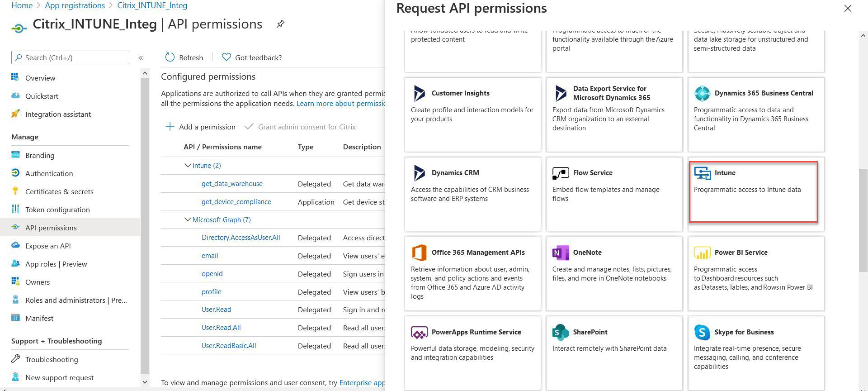The image size is (868, 391).
Task: Click the Expose an API cloud icon
Action: [15, 245]
